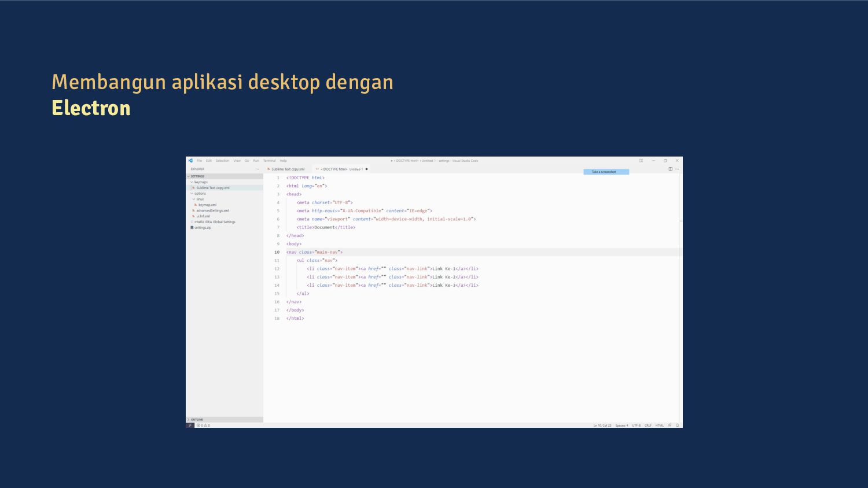Click UTF-8 encoding in status bar
The width and height of the screenshot is (868, 488).
pos(637,426)
